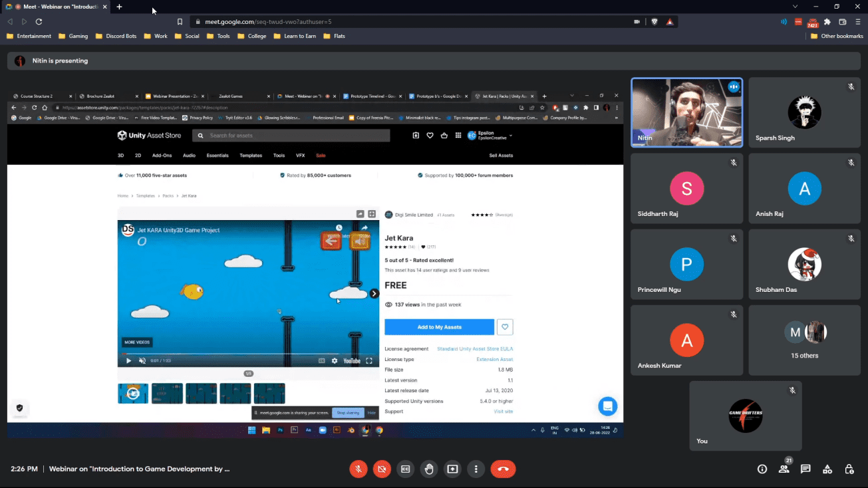Unmute the Jet KARA video player
The image size is (868, 488).
tap(142, 361)
